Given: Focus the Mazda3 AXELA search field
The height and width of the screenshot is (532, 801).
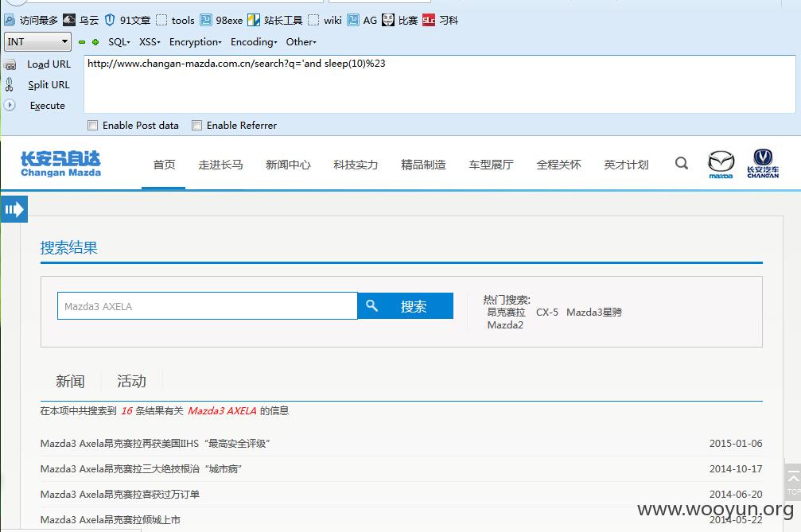Looking at the screenshot, I should pos(208,306).
